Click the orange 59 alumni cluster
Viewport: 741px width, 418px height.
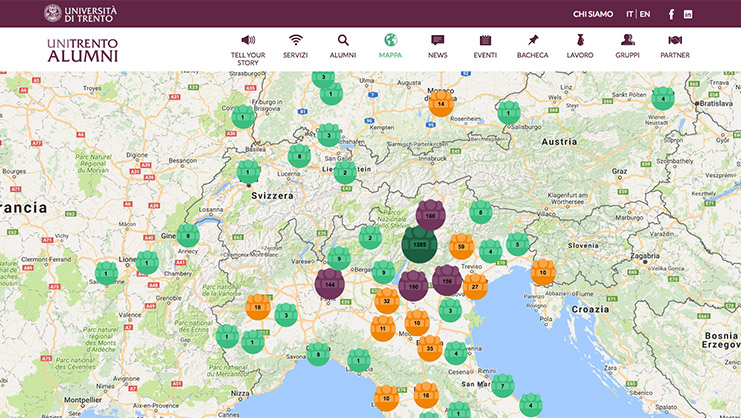tap(461, 246)
